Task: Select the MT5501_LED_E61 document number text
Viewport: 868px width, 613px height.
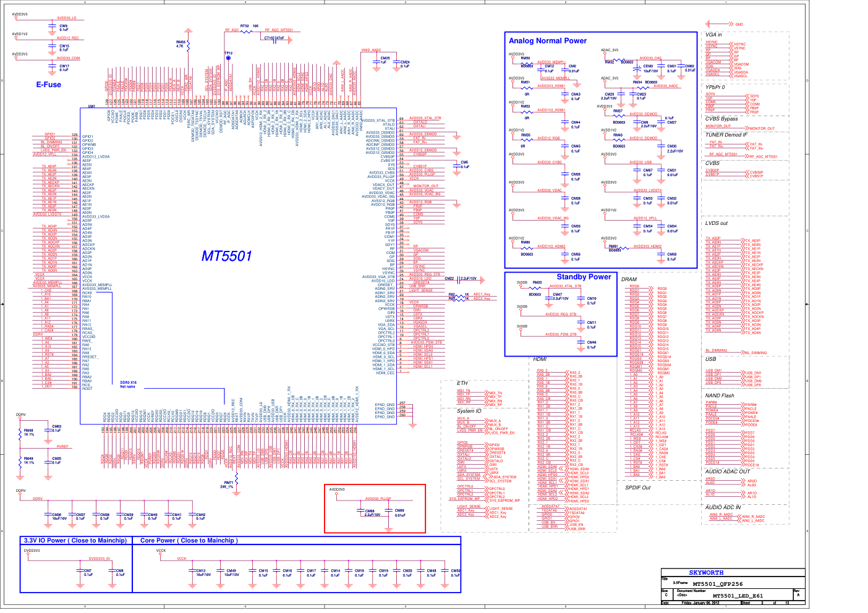Action: point(738,596)
